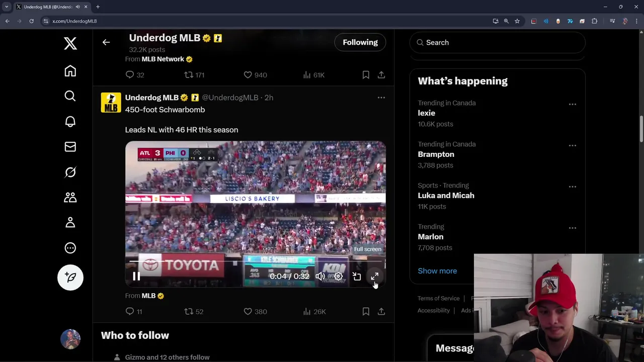Open the Accessibility footer link
The image size is (644, 362).
[433, 310]
